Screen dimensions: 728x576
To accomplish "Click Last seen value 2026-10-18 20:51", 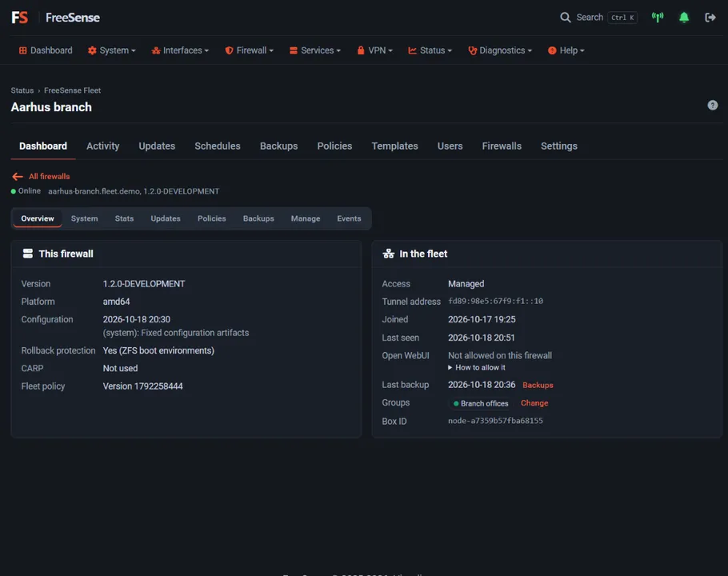I will [482, 338].
